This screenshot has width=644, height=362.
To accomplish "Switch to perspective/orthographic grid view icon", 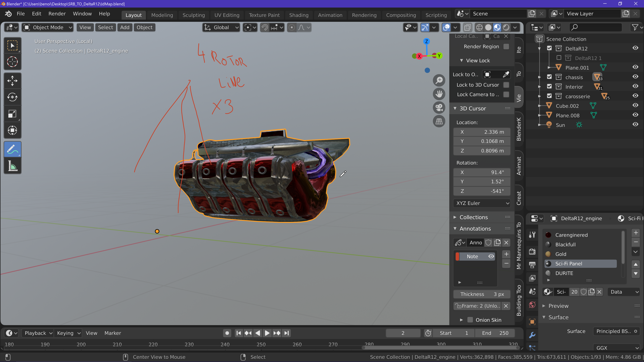I will (x=439, y=121).
